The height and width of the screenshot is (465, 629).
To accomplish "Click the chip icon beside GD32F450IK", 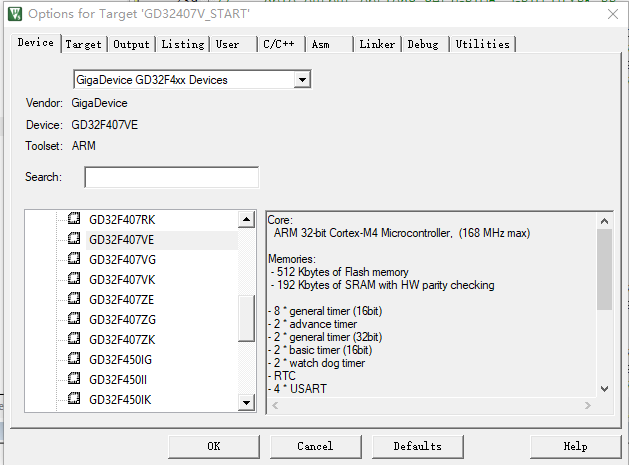I will pyautogui.click(x=74, y=398).
